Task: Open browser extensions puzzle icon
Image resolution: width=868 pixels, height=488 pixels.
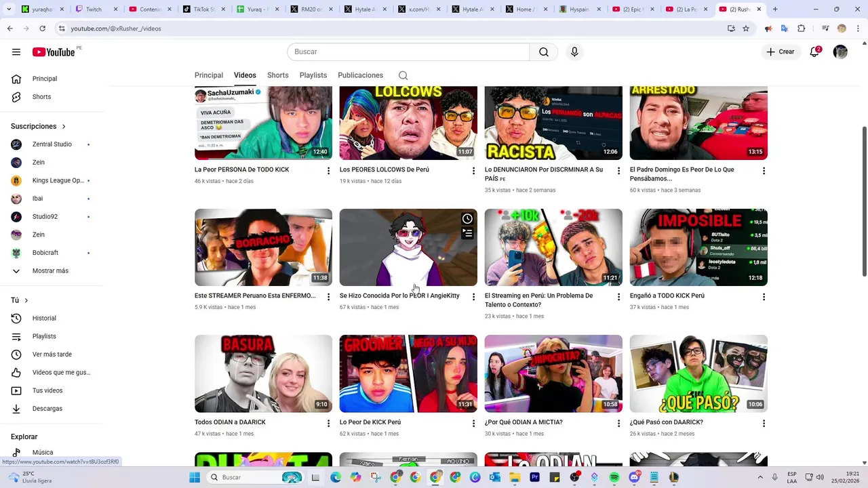Action: coord(802,28)
